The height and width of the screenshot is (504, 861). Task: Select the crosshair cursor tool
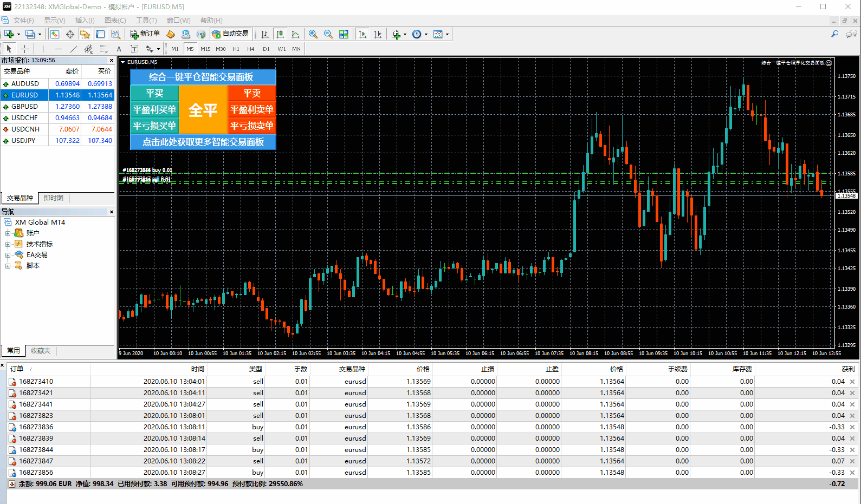pos(24,49)
